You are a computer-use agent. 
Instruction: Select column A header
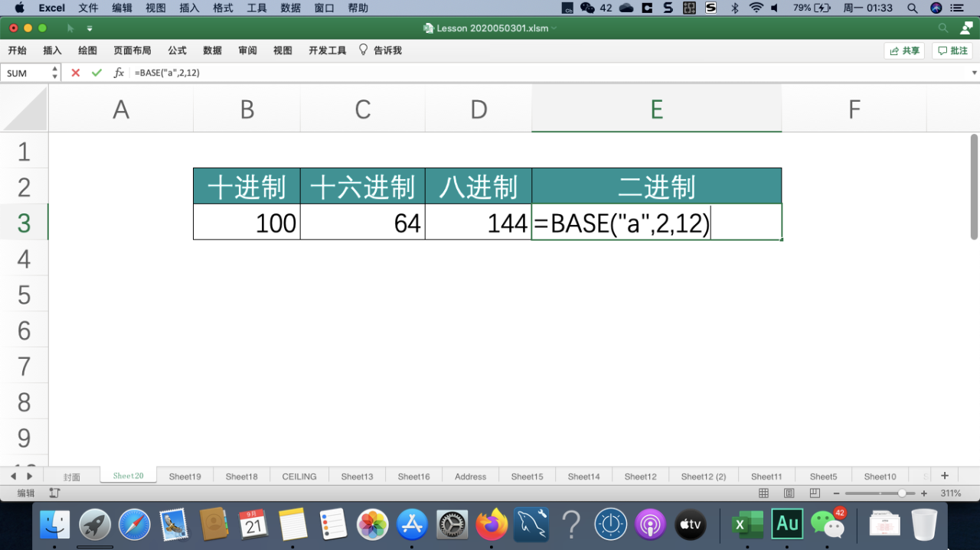[x=121, y=109]
